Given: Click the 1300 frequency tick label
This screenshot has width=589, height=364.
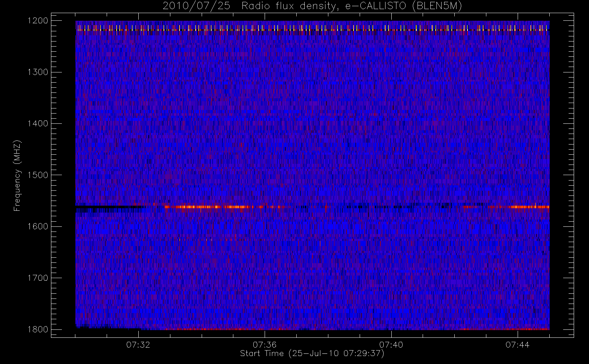Looking at the screenshot, I should click(x=38, y=72).
